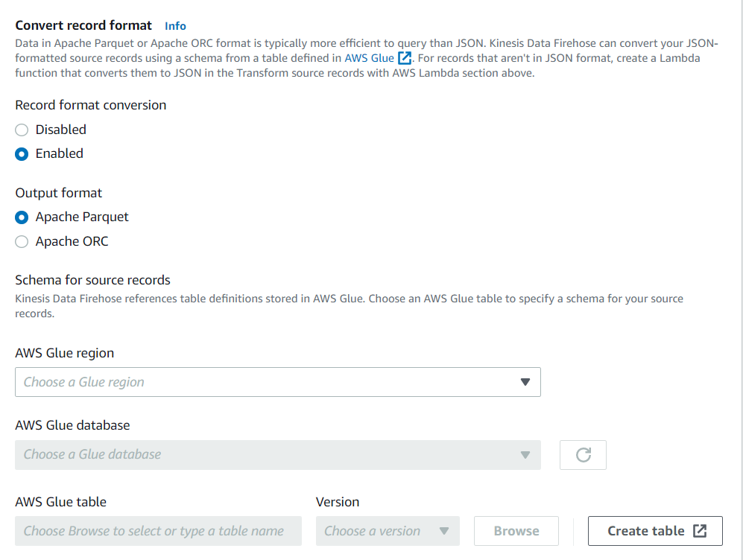
Task: Choose Apache Parquet output format
Action: click(x=22, y=217)
